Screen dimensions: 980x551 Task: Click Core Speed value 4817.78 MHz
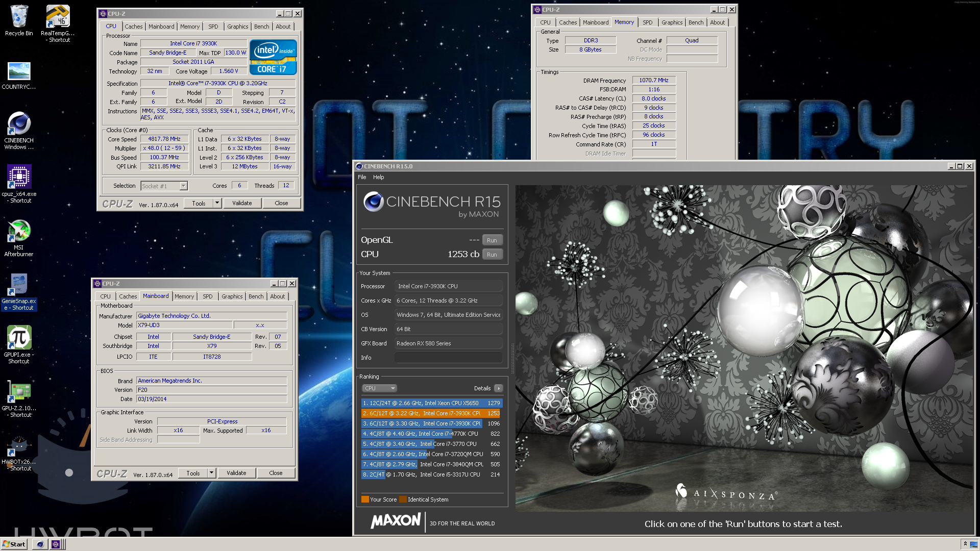click(164, 139)
